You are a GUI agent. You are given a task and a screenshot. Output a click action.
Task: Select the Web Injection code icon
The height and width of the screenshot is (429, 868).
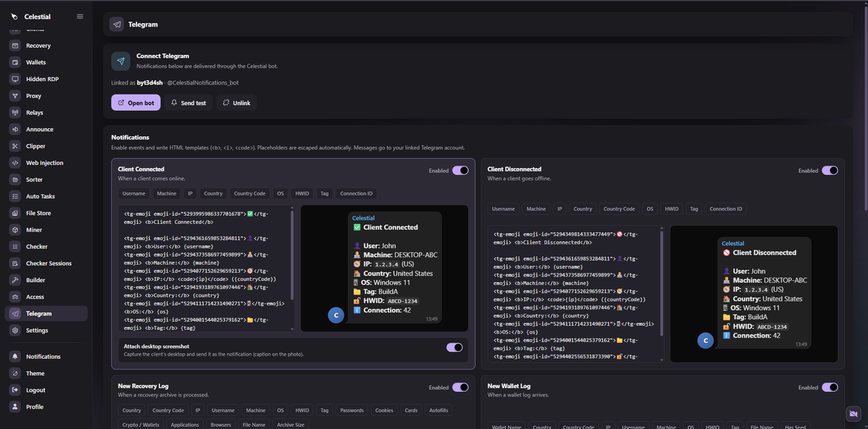(x=14, y=163)
